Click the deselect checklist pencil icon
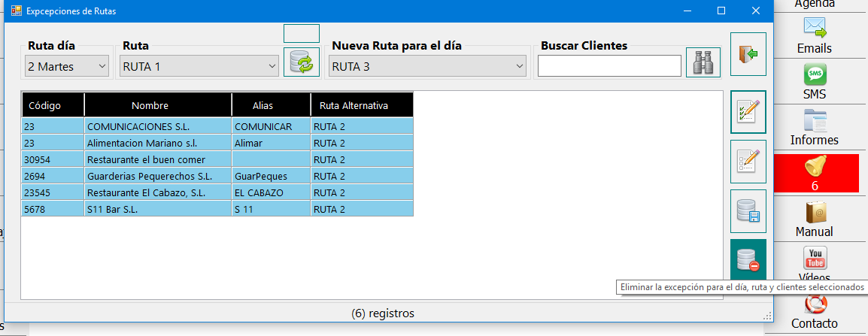The width and height of the screenshot is (868, 336). point(748,162)
